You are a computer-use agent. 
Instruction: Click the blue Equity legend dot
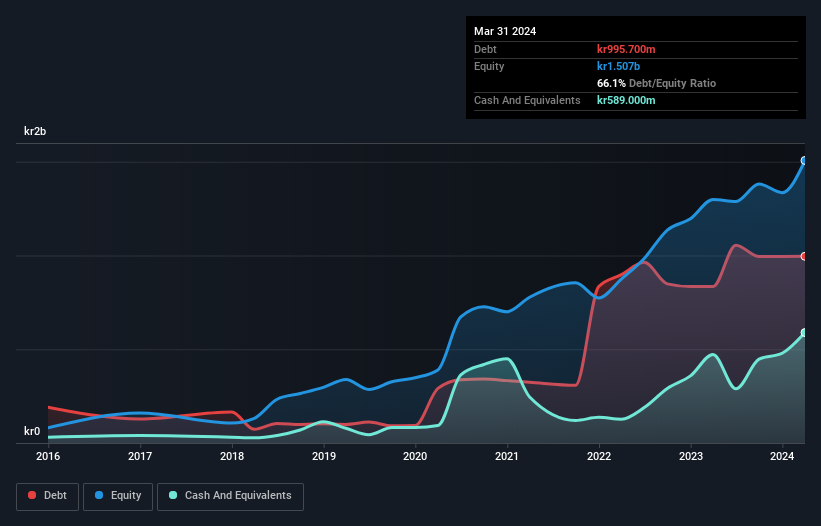99,495
